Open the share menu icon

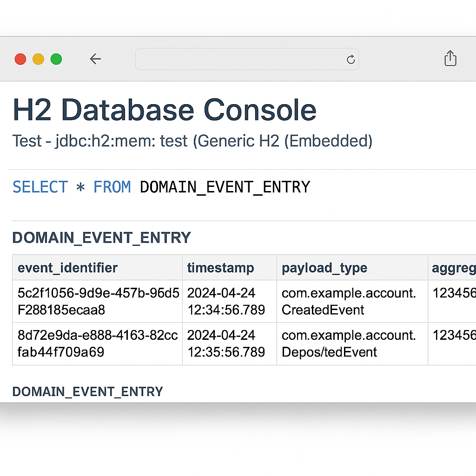[x=449, y=59]
